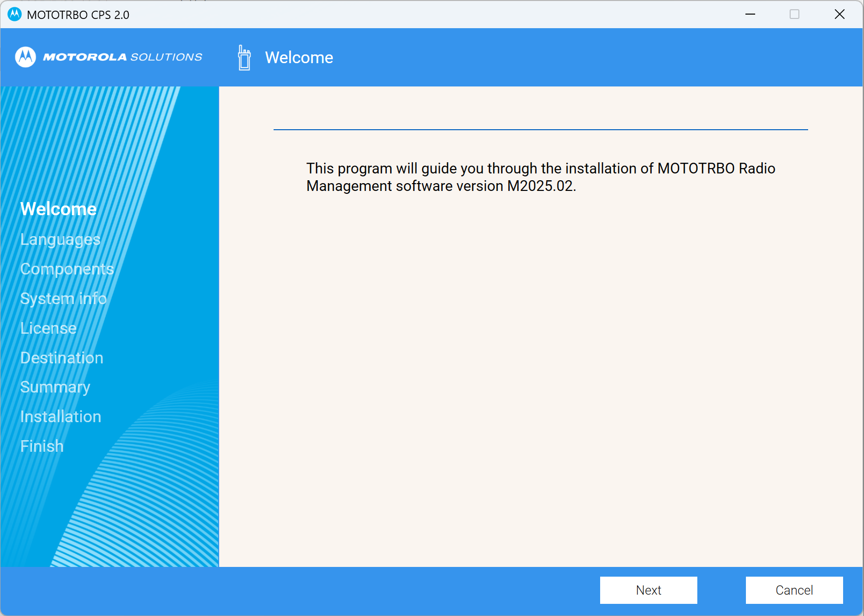Select the Welcome step in sidebar

coord(58,209)
